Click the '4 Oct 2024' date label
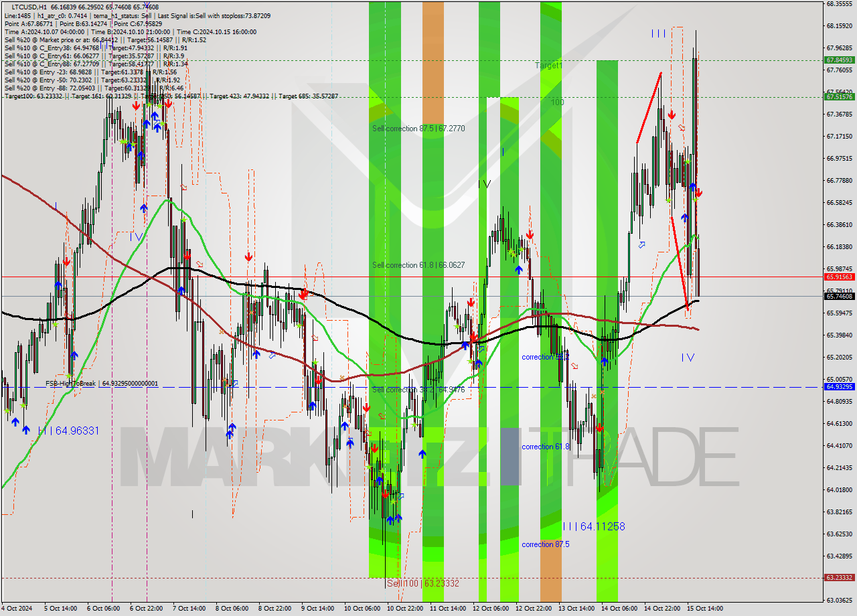857x616 pixels. coord(17,609)
